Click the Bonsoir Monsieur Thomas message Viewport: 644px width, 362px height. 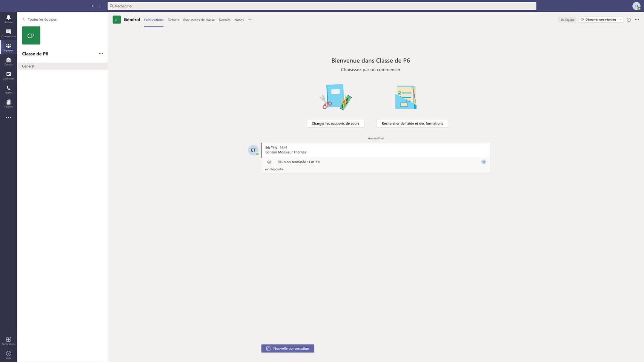click(x=285, y=152)
